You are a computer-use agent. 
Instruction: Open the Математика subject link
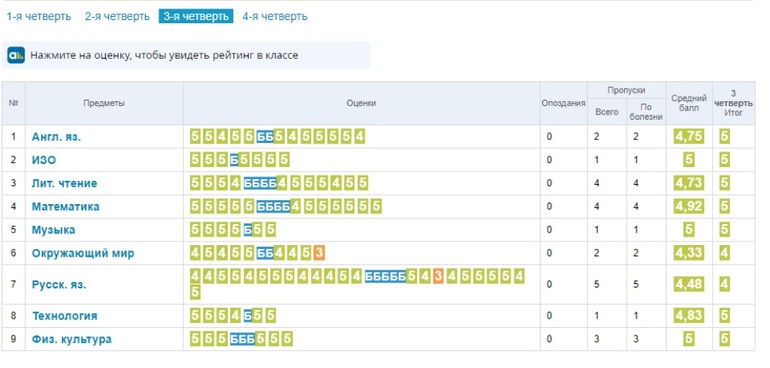point(65,206)
